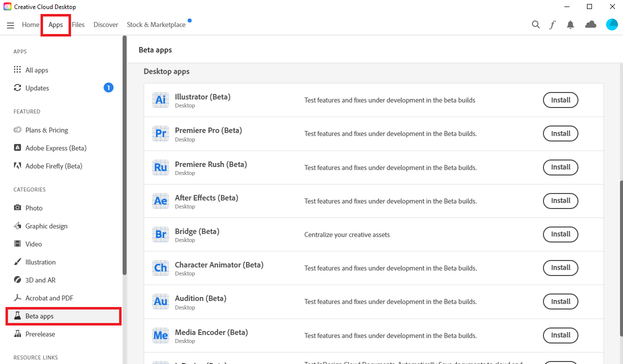The height and width of the screenshot is (364, 623).
Task: Install Bridge (Beta)
Action: pos(560,234)
